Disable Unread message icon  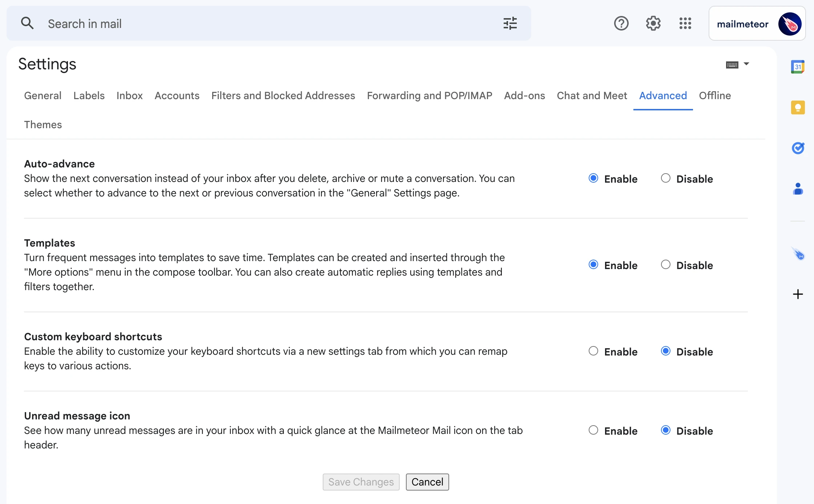[666, 430]
